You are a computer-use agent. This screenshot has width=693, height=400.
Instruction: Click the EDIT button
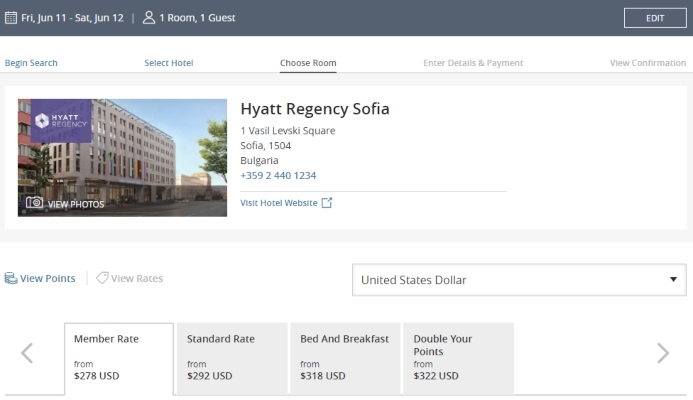655,18
